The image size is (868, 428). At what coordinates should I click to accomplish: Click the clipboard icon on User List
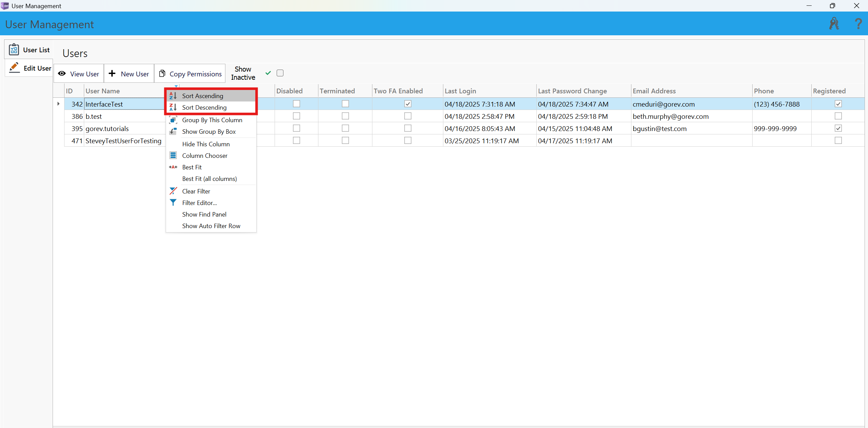coord(14,49)
